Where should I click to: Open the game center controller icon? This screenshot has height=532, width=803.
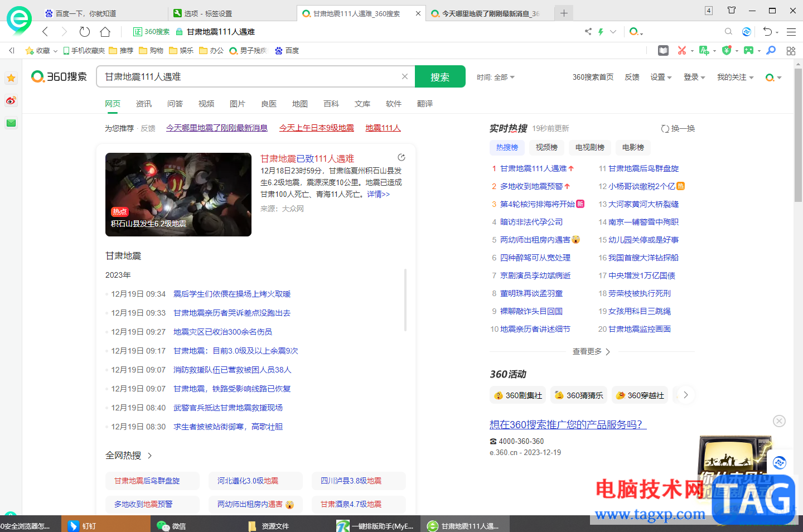click(749, 50)
